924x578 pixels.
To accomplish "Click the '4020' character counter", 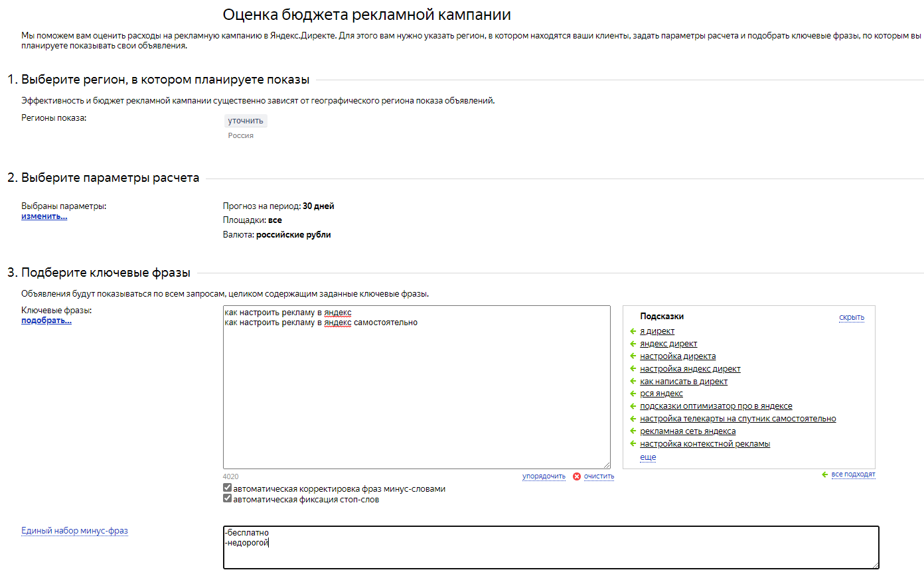I will 230,476.
